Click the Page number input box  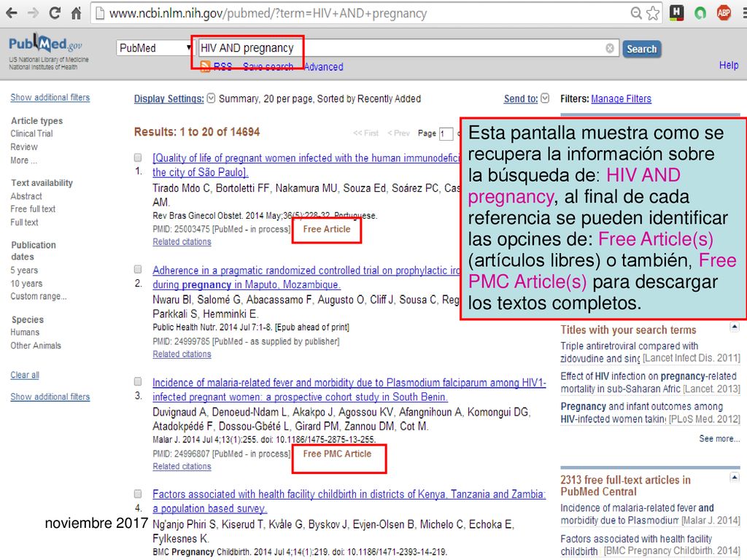(x=446, y=134)
